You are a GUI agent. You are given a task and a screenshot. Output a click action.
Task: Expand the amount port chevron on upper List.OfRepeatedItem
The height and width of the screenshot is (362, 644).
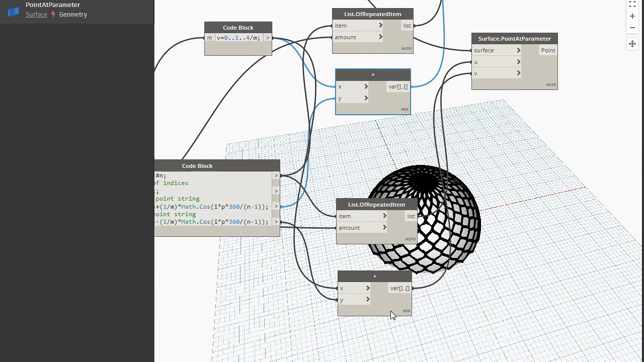tap(380, 37)
